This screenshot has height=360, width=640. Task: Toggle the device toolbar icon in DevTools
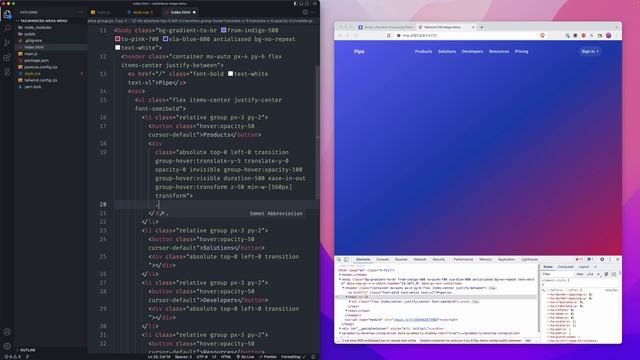click(x=347, y=260)
